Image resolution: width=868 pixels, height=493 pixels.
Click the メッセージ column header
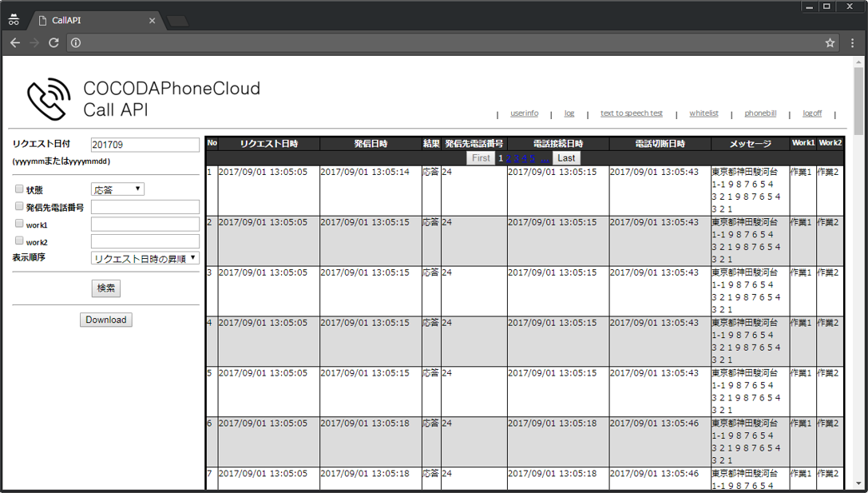750,144
